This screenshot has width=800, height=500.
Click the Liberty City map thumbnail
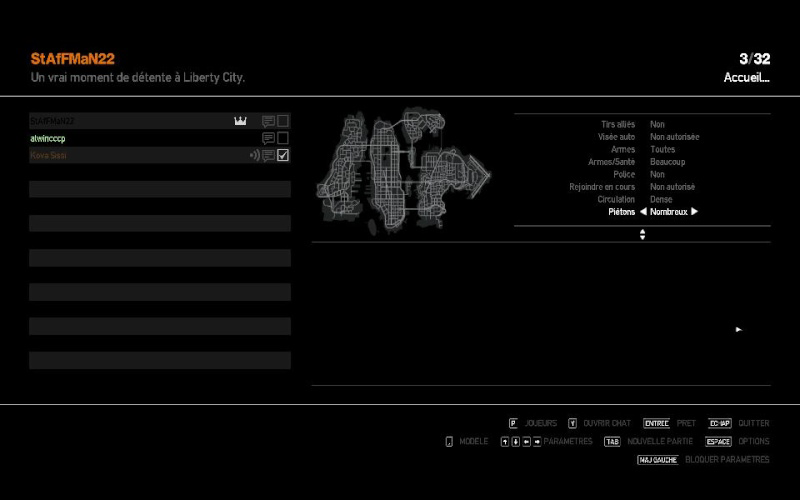point(403,171)
